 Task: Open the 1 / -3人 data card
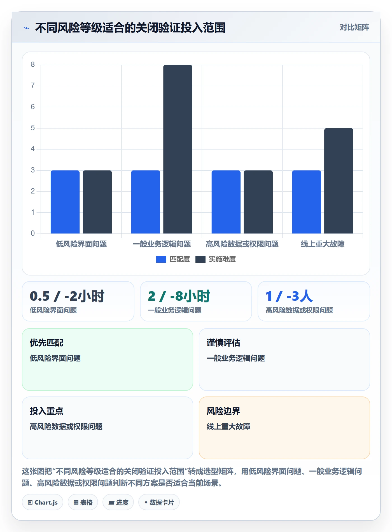click(x=314, y=301)
